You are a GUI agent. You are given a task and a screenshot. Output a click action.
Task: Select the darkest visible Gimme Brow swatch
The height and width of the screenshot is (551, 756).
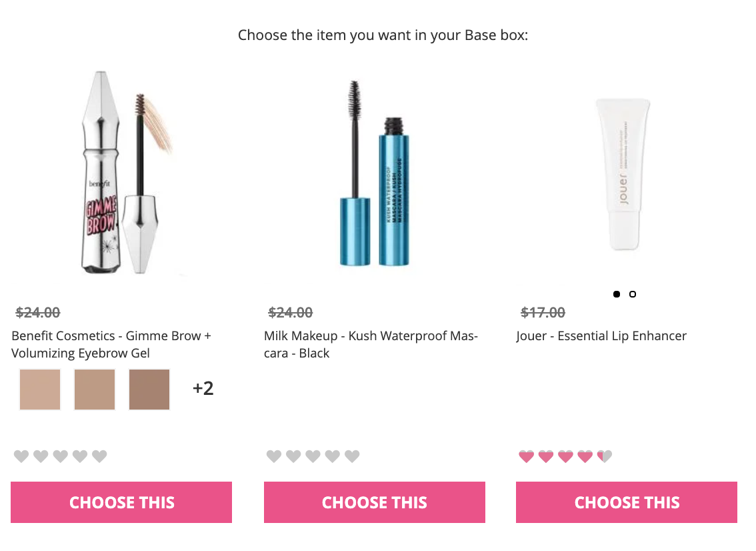149,389
